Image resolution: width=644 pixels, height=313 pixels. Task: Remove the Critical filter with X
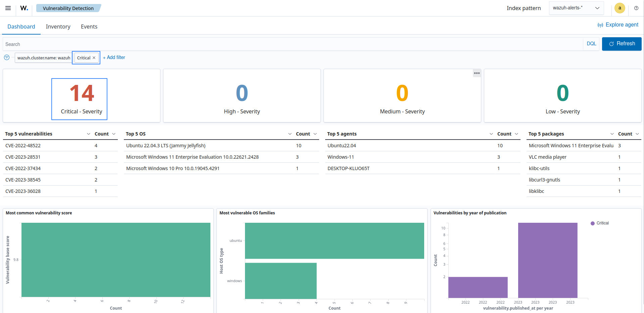tap(94, 58)
